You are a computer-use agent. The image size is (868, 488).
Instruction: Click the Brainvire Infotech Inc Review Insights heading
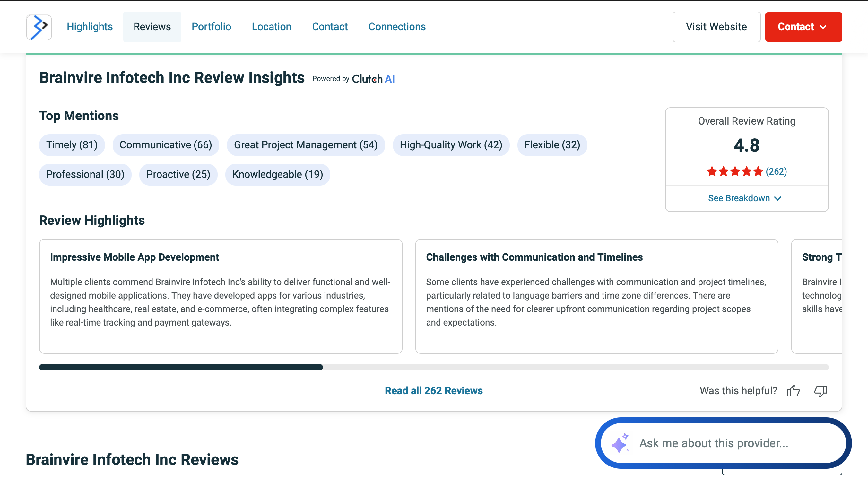pos(172,77)
